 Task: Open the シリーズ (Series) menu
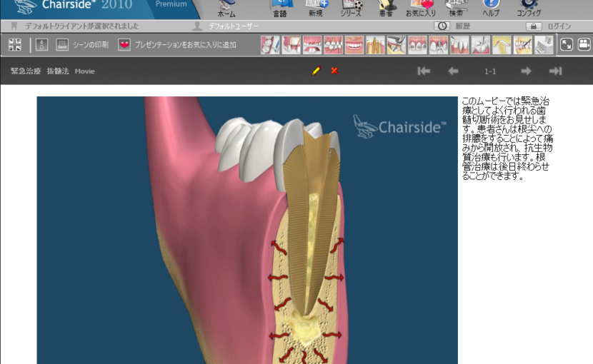tap(351, 9)
